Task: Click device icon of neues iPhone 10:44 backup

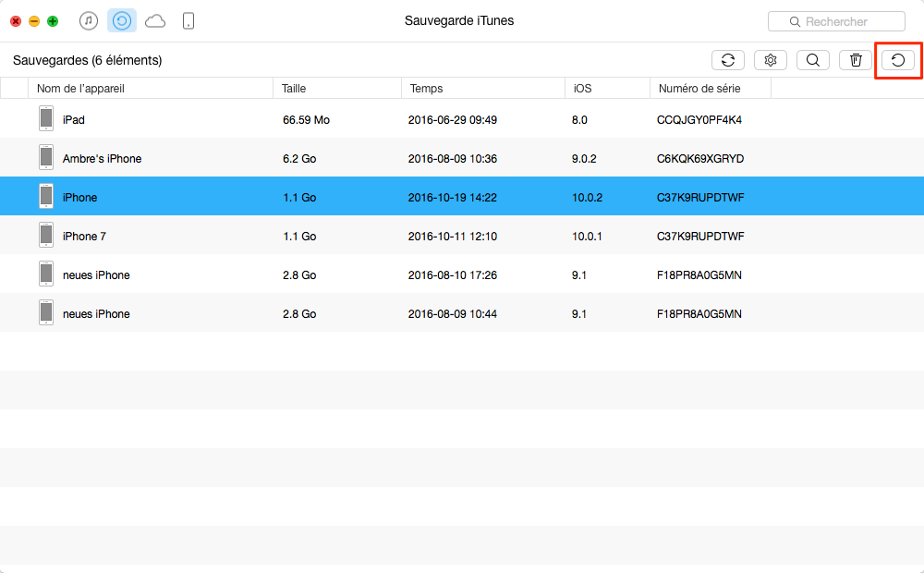Action: [x=46, y=313]
